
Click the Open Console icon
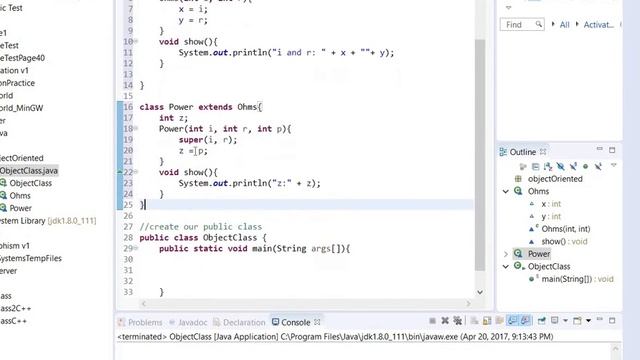[x=577, y=321]
